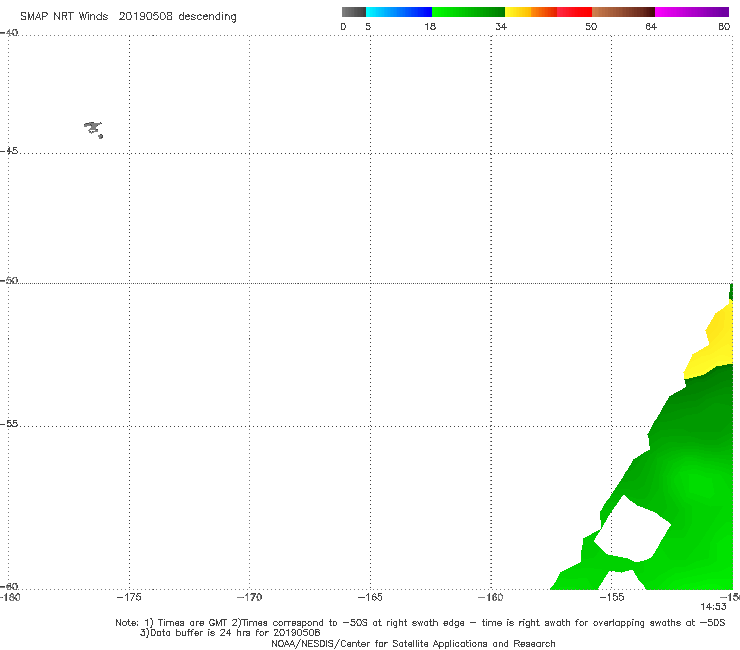Click the 'SMAP NRT Winds 20190508 descending' title
Screen dimensions: 740x650
(128, 17)
